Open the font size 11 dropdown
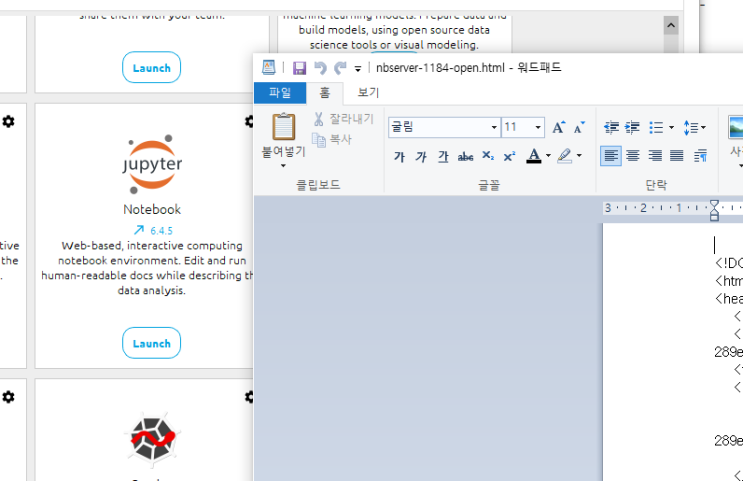The width and height of the screenshot is (743, 481). 538,127
